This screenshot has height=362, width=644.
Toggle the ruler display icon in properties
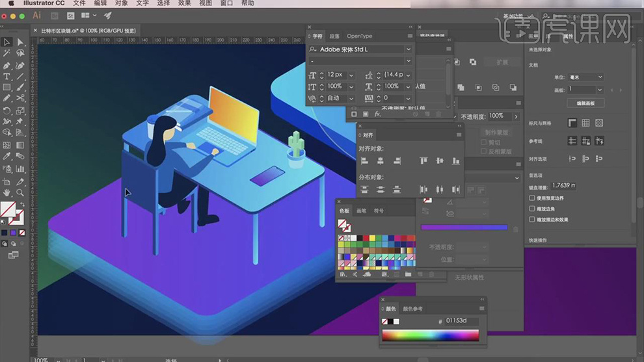tap(572, 123)
